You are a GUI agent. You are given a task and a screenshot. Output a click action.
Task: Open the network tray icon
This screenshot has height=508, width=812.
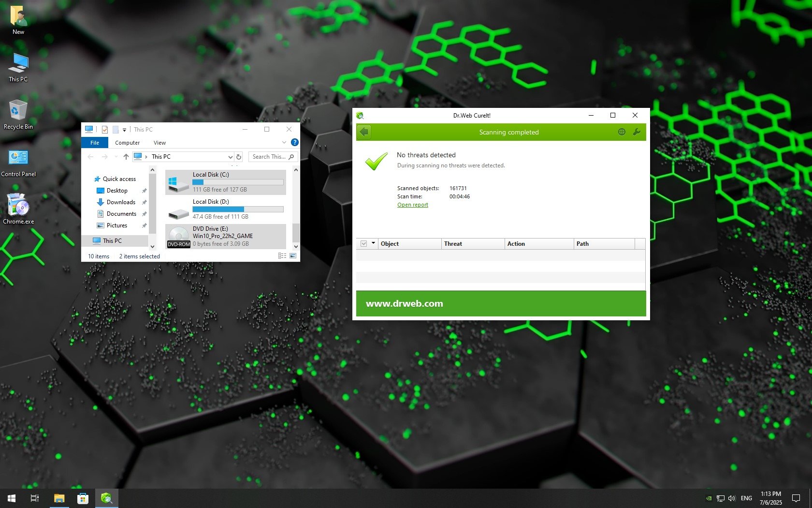point(720,498)
